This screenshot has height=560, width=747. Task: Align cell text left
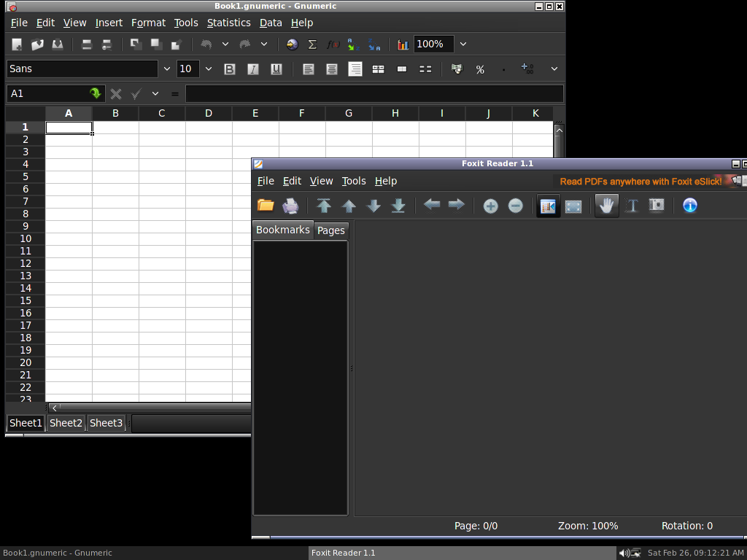pyautogui.click(x=309, y=69)
